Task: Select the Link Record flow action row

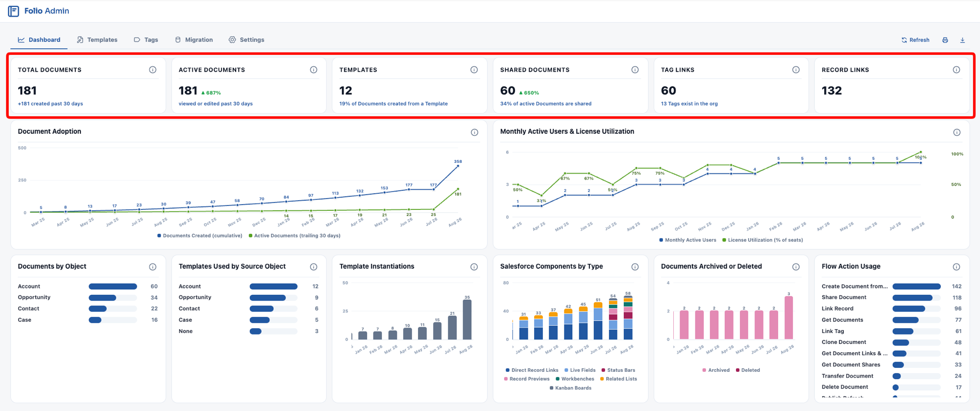Action: [x=892, y=309]
